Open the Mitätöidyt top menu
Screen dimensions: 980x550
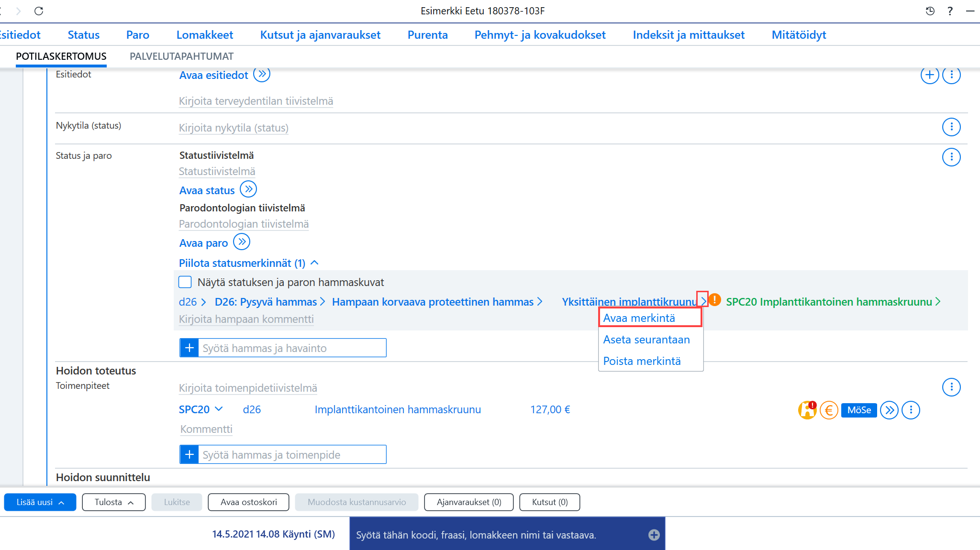tap(799, 35)
